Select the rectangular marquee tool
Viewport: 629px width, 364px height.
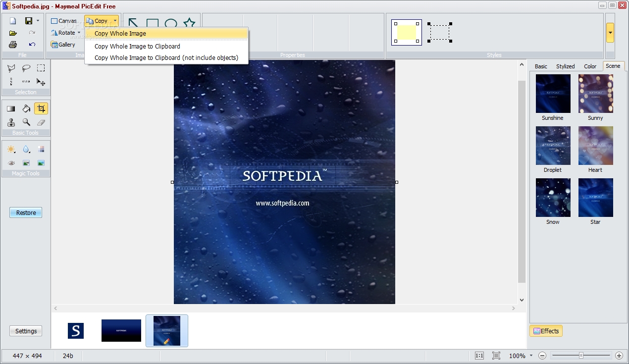click(x=41, y=68)
